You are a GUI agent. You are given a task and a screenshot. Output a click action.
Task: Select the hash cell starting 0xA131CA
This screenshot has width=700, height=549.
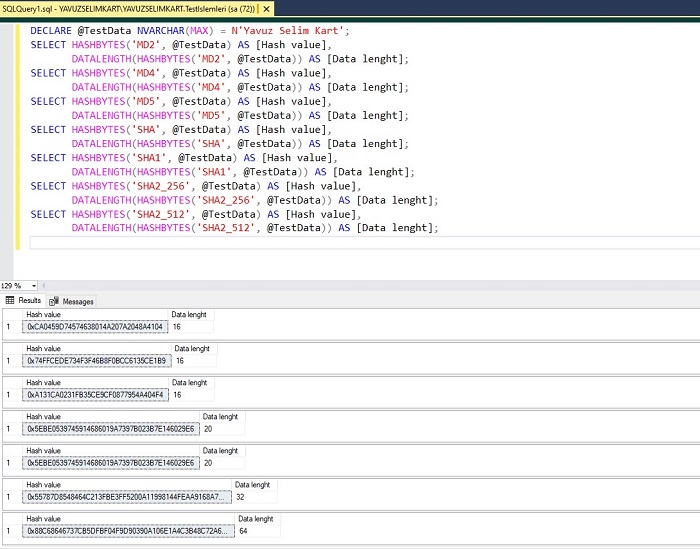96,395
